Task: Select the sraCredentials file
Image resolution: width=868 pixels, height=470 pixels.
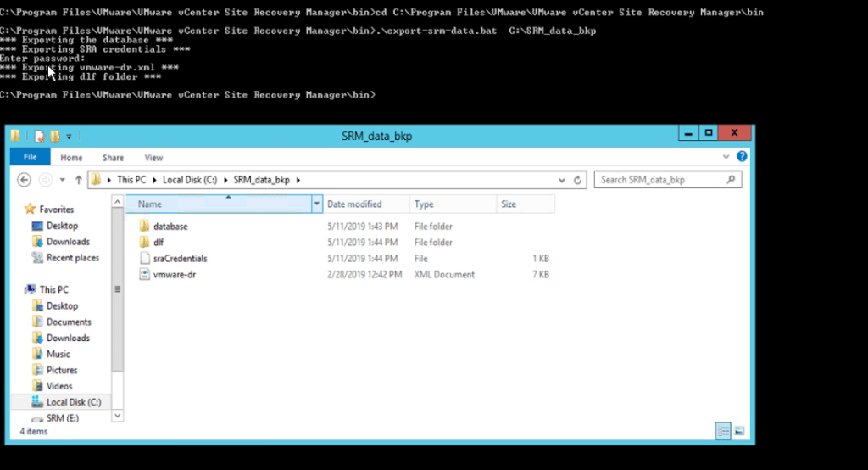Action: pyautogui.click(x=180, y=258)
